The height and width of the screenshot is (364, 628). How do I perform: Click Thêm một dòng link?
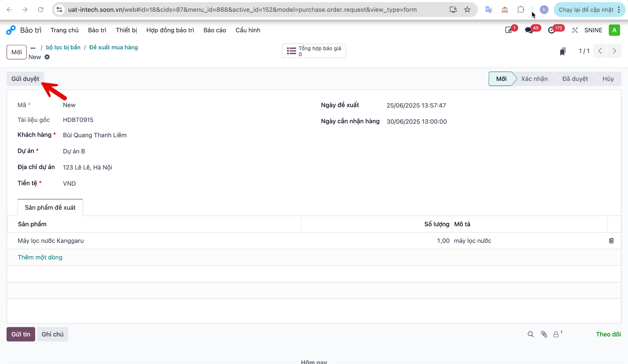(40, 257)
